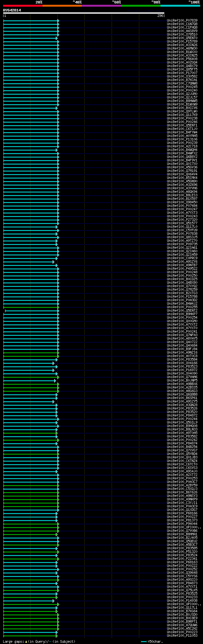
Task: Open hit UniRef100_Q5ENT0
Action: (182, 38)
